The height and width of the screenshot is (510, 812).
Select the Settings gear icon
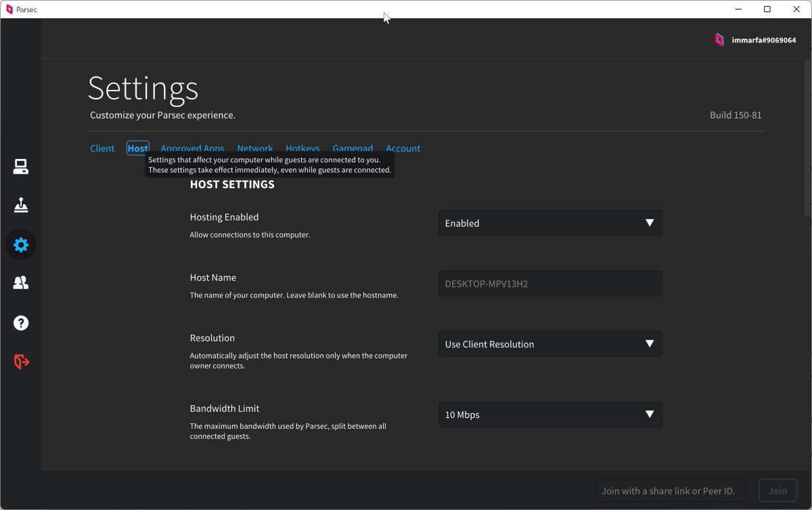coord(21,245)
